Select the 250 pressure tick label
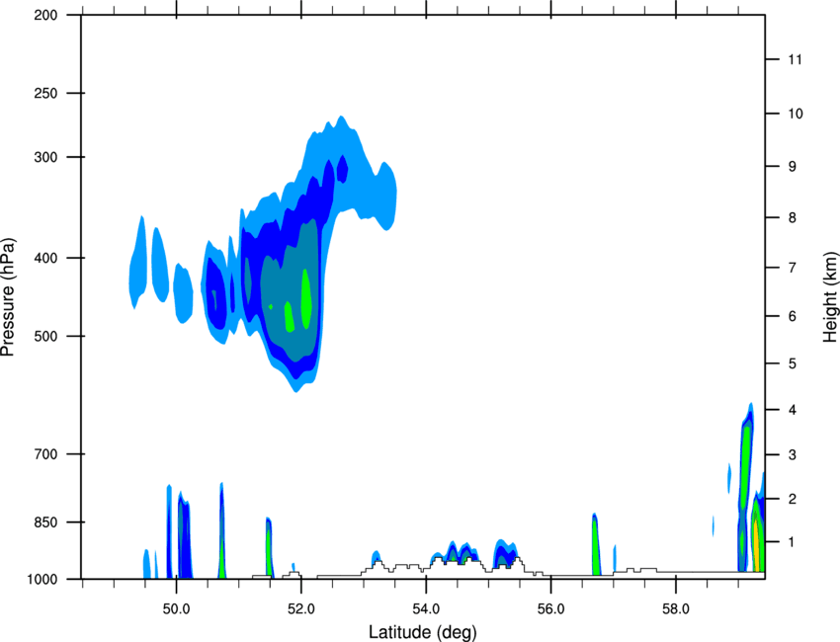The image size is (840, 642). 45,93
